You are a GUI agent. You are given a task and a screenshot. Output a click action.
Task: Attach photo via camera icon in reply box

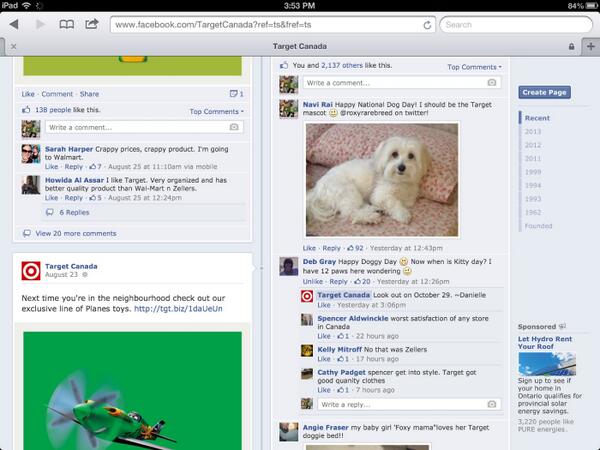(x=492, y=404)
